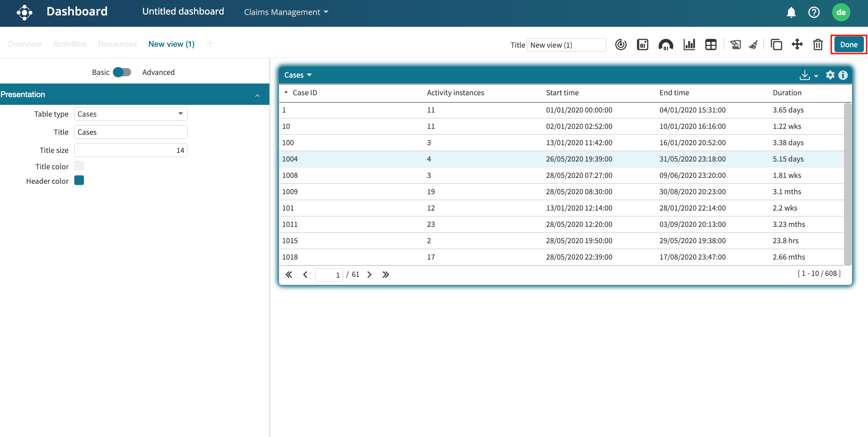Switch to New view (1) tab
This screenshot has width=868, height=437.
click(x=171, y=44)
